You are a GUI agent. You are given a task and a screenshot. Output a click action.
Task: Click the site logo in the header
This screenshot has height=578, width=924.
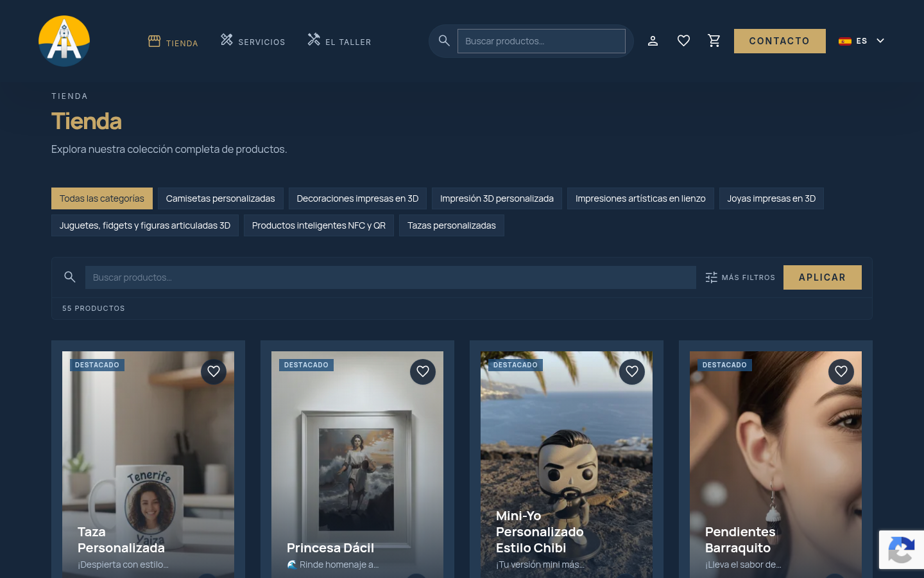point(64,41)
